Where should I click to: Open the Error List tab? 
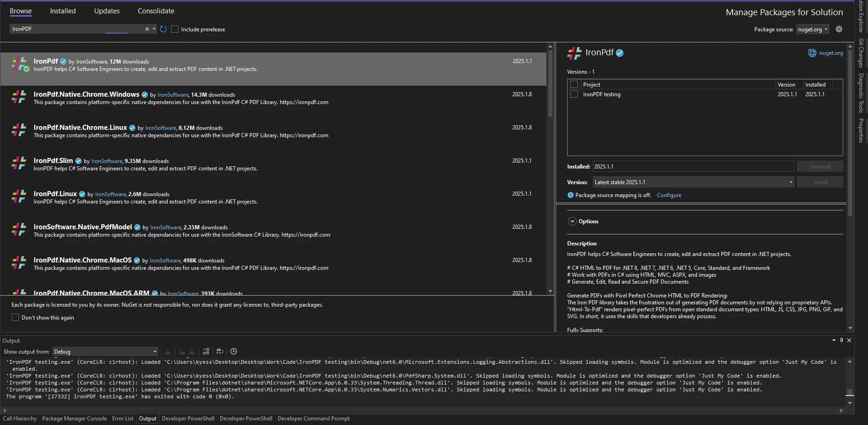tap(123, 419)
